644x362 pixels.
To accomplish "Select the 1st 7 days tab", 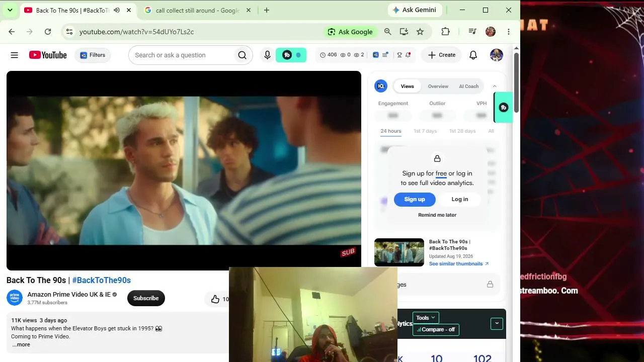I will (425, 131).
